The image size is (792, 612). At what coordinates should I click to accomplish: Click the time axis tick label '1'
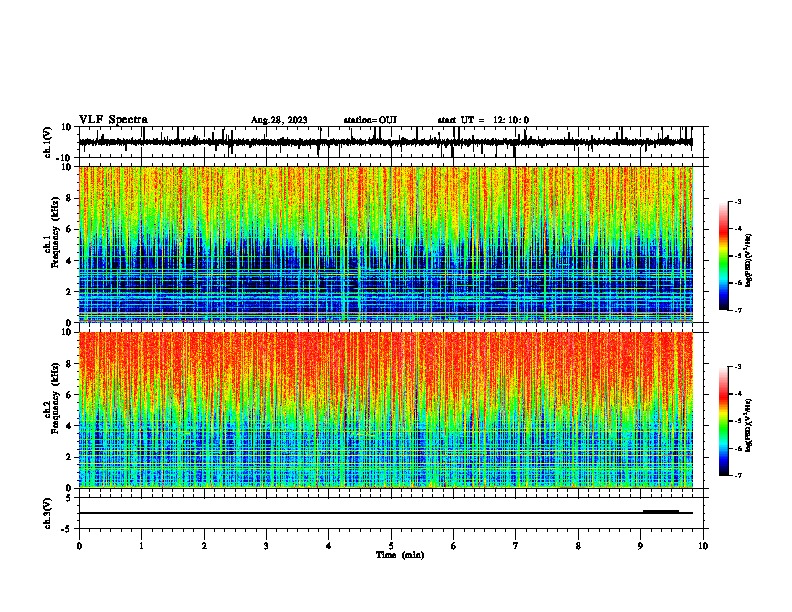[x=141, y=546]
